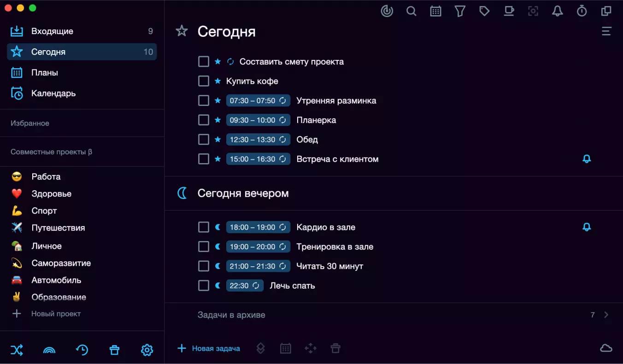This screenshot has height=364, width=623.
Task: Click the reminder bell on Встреча с клиентом
Action: coord(587,159)
